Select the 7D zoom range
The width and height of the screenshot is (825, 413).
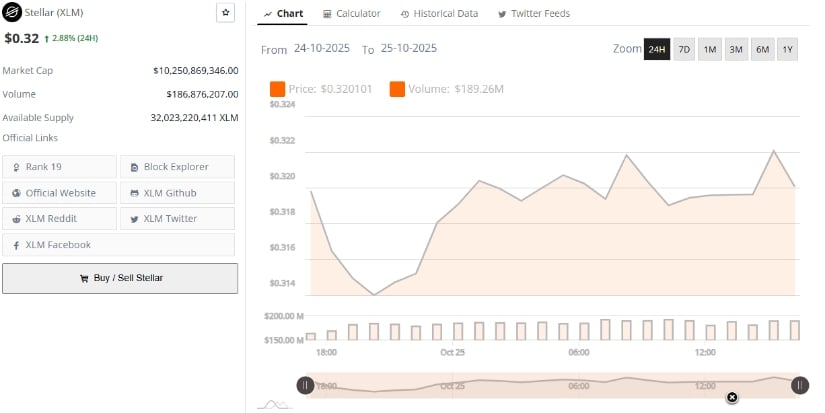(x=684, y=49)
